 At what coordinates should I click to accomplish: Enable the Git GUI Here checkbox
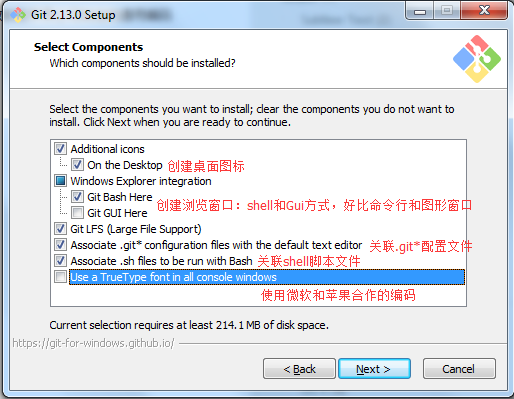click(77, 213)
